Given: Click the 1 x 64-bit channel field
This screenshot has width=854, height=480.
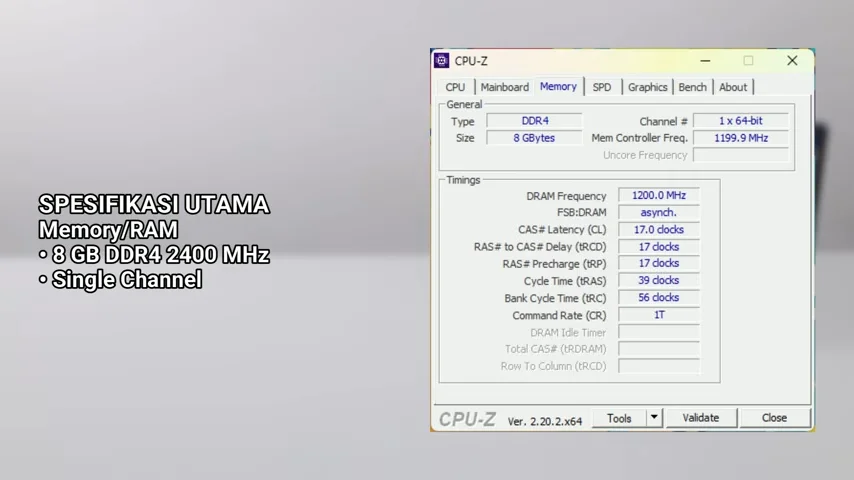Looking at the screenshot, I should 741,121.
